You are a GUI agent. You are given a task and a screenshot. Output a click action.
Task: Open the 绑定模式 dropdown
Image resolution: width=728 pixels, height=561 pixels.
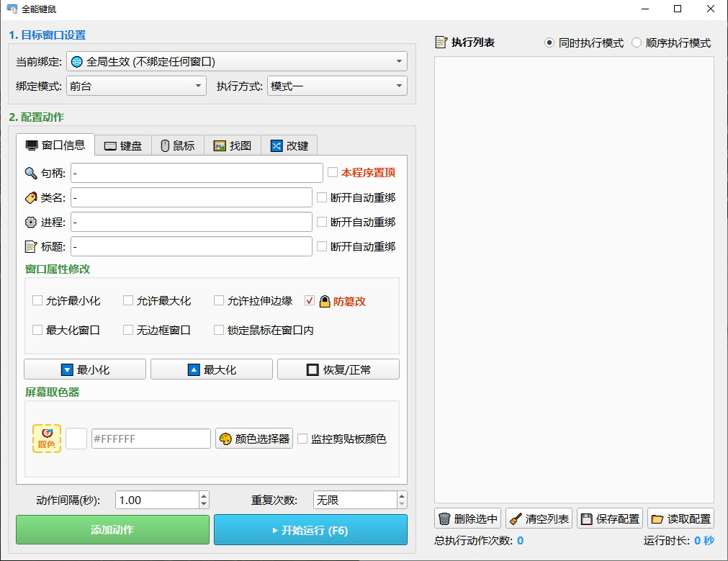coord(137,86)
